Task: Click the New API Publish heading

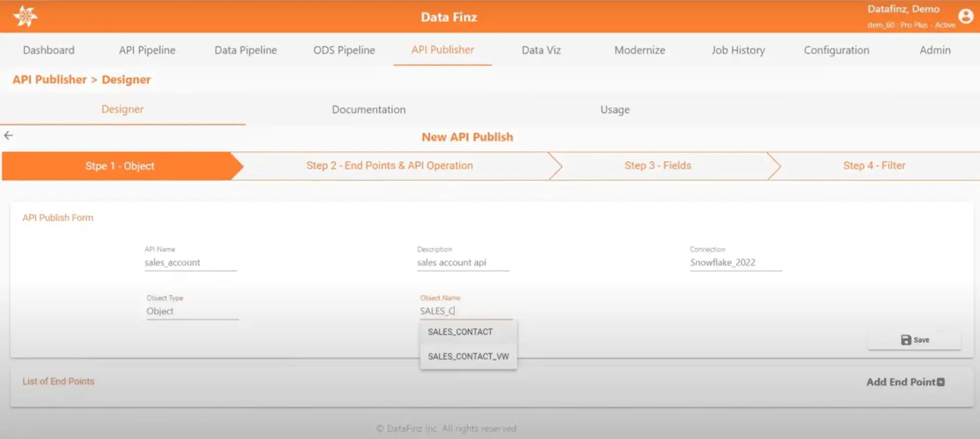Action: 467,137
